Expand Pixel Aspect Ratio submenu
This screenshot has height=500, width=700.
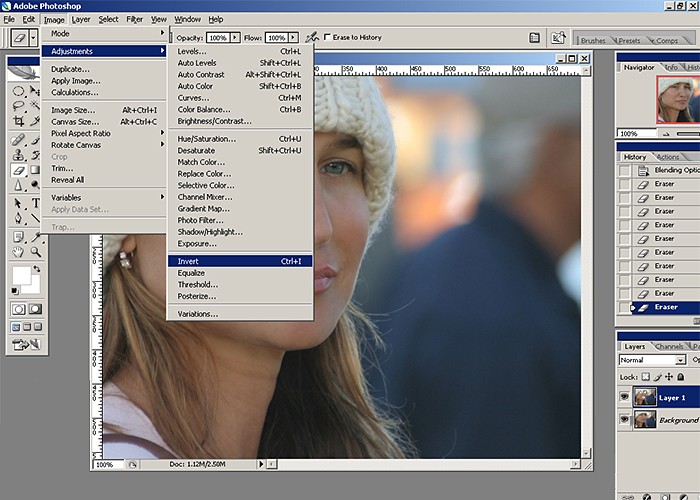coord(104,133)
